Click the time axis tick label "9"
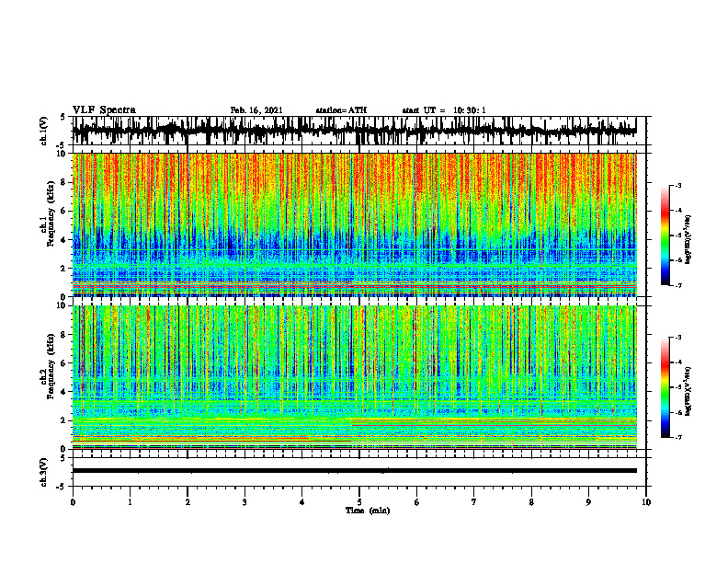This screenshot has height=563, width=728. (588, 502)
